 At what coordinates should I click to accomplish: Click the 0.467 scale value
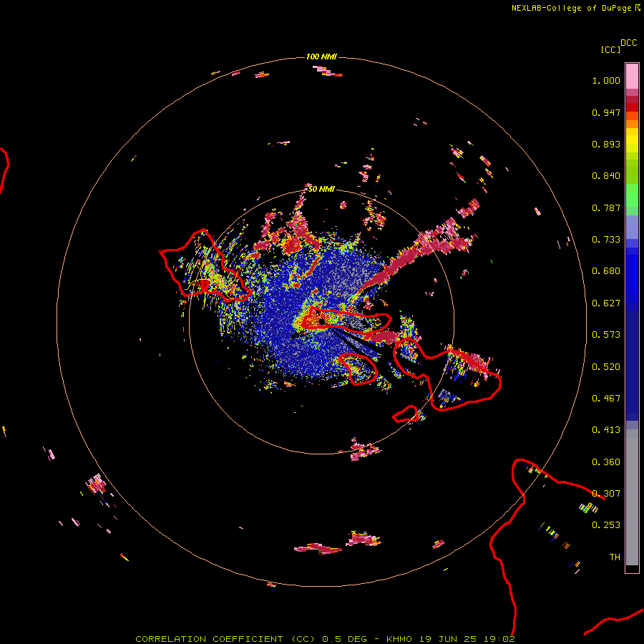[606, 399]
